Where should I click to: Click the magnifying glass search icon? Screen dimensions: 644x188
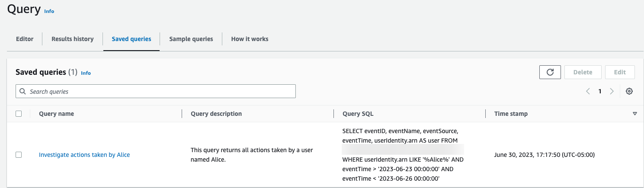[x=22, y=91]
